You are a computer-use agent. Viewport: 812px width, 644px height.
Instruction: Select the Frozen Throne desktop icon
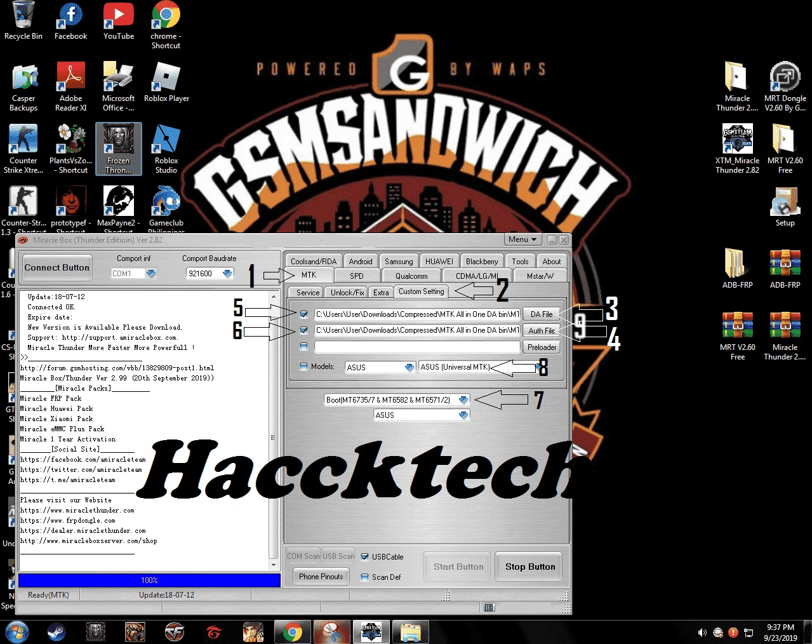pos(119,149)
